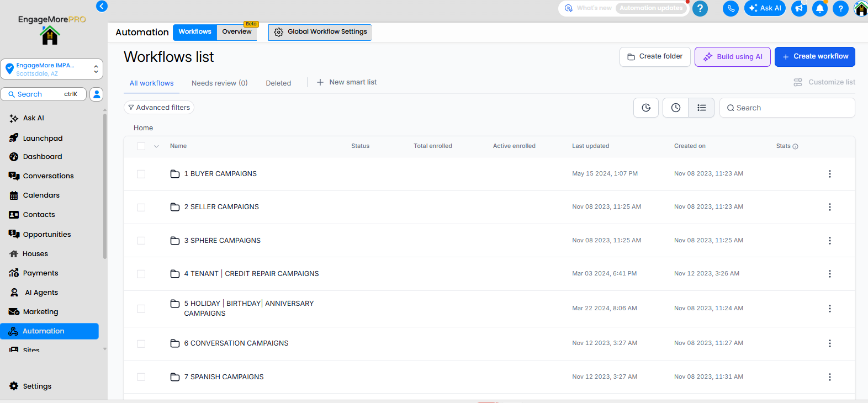868x403 pixels.
Task: Switch to the Workflows tab
Action: click(x=195, y=32)
